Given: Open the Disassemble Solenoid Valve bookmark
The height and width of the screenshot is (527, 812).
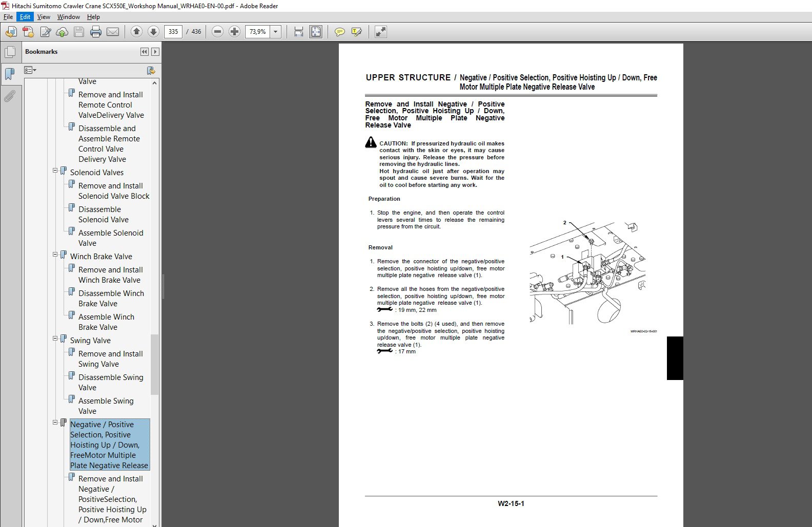Looking at the screenshot, I should click(x=104, y=215).
